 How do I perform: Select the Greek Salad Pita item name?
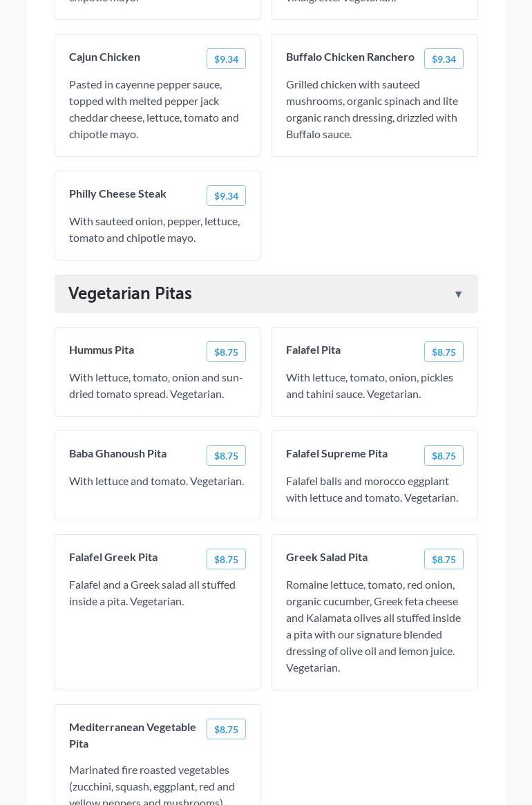click(327, 557)
